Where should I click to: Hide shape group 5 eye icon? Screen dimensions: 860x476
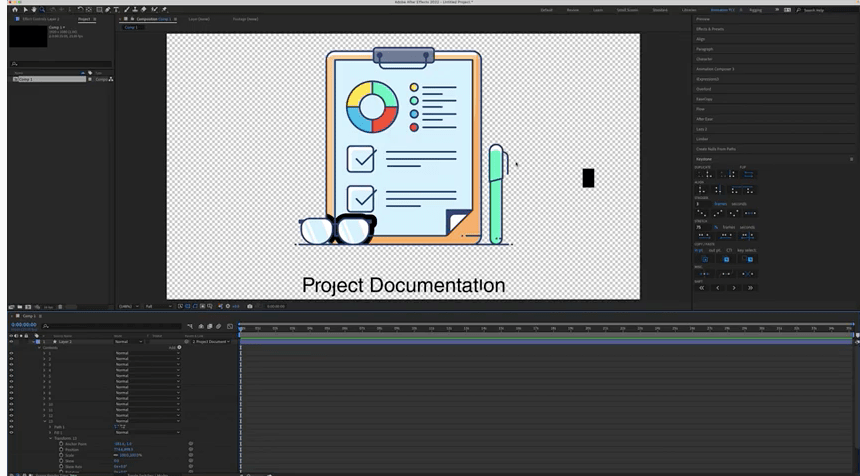click(x=11, y=376)
